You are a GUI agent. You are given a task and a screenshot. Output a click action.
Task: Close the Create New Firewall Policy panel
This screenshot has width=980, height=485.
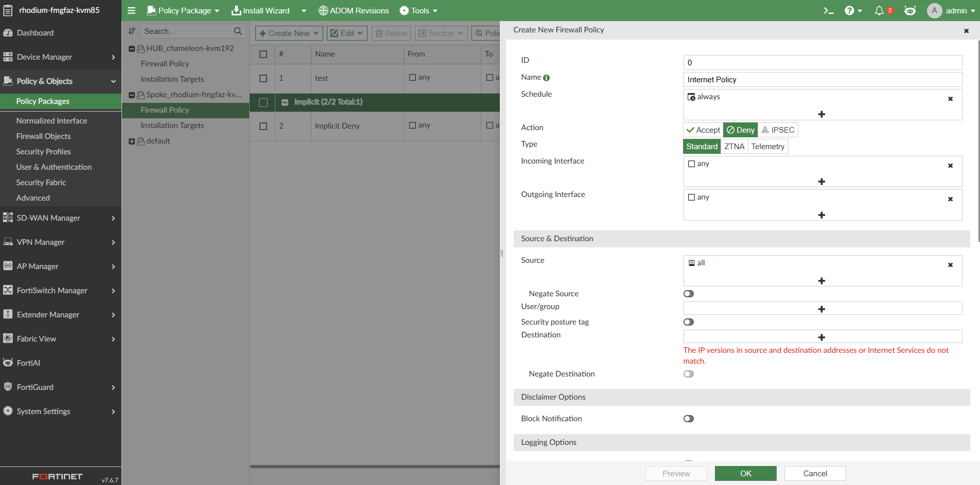coord(966,31)
